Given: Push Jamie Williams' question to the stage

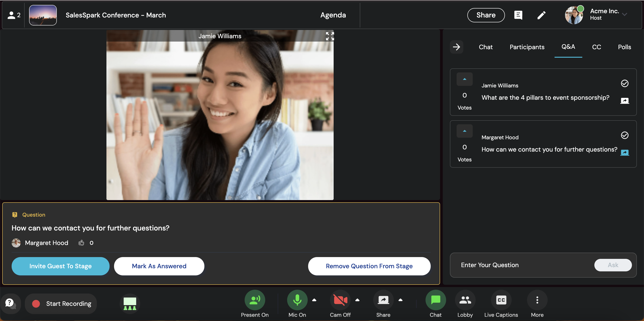Looking at the screenshot, I should [x=625, y=101].
